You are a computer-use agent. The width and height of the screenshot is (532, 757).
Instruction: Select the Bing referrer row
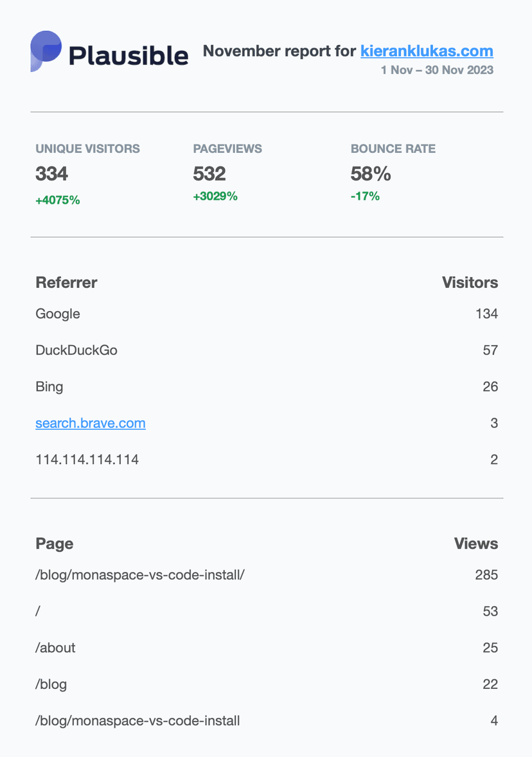coord(49,387)
